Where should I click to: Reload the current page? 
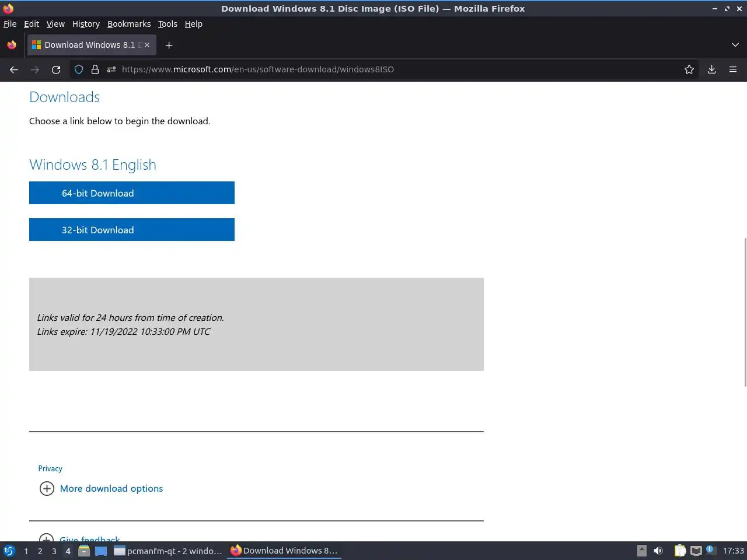click(x=56, y=69)
